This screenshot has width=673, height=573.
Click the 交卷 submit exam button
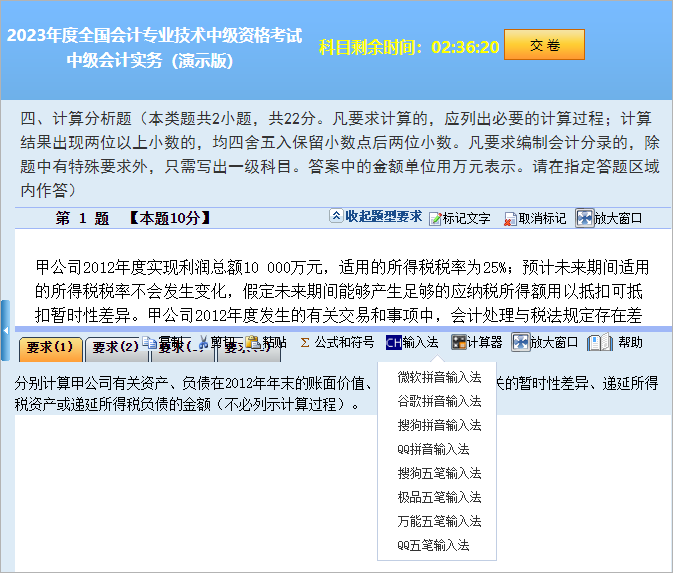[x=544, y=45]
